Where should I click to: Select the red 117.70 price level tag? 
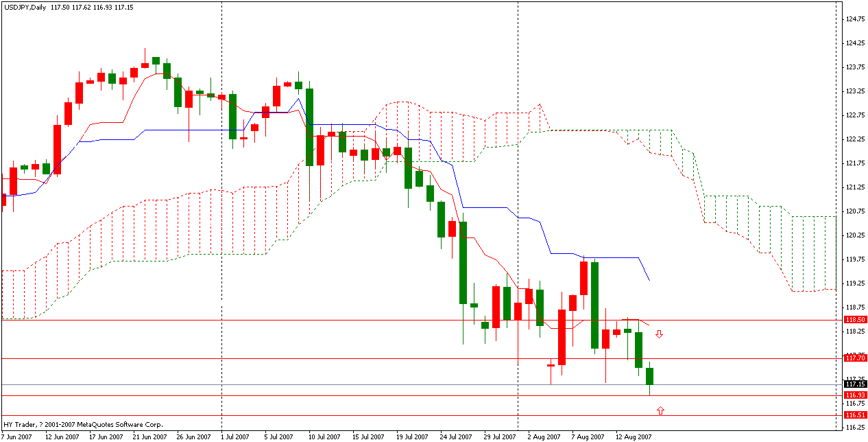point(855,358)
